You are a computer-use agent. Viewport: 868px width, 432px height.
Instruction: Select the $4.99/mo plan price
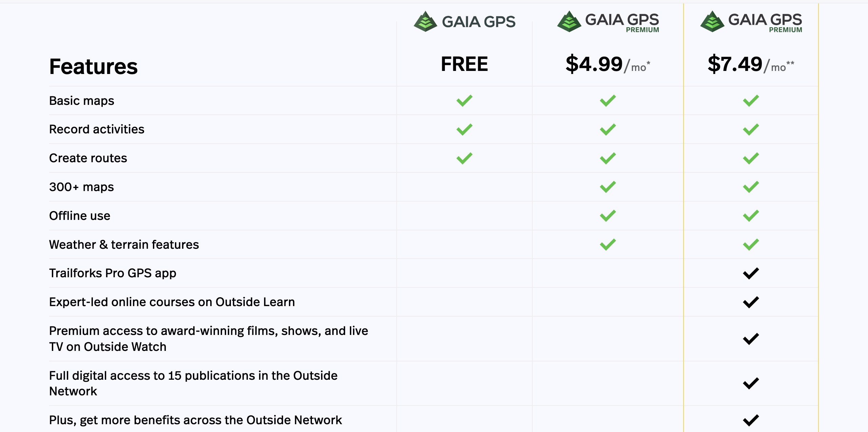(608, 64)
